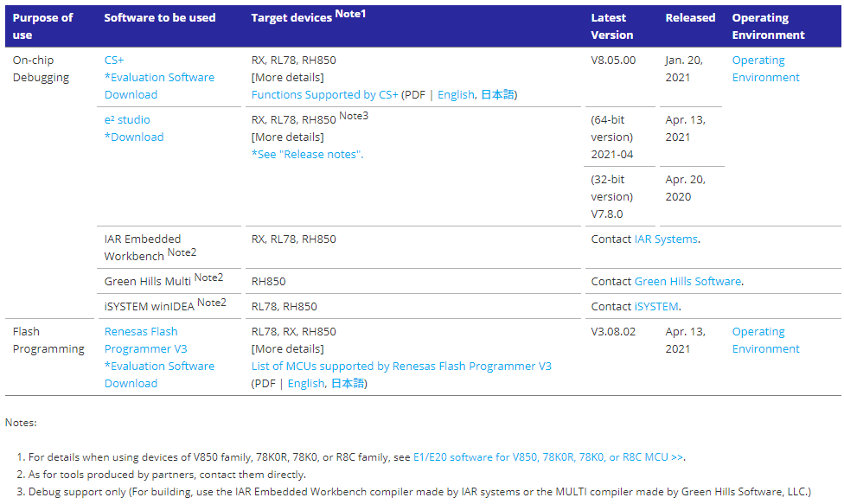Open the CS+ software link

(113, 61)
